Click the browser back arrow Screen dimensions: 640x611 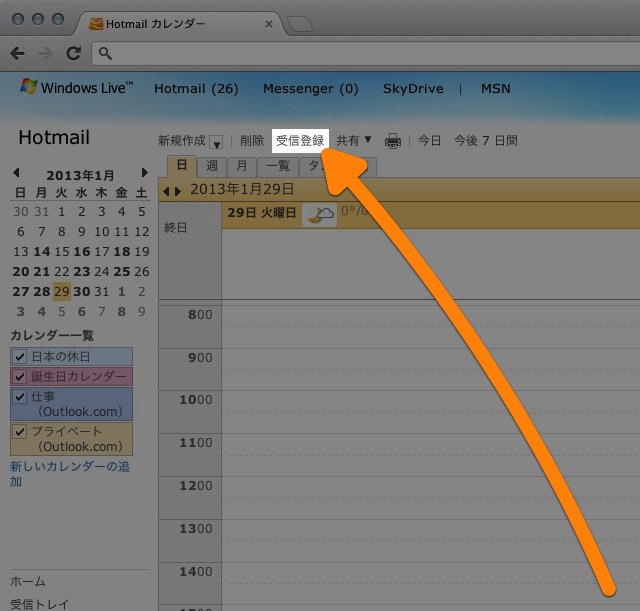click(18, 53)
